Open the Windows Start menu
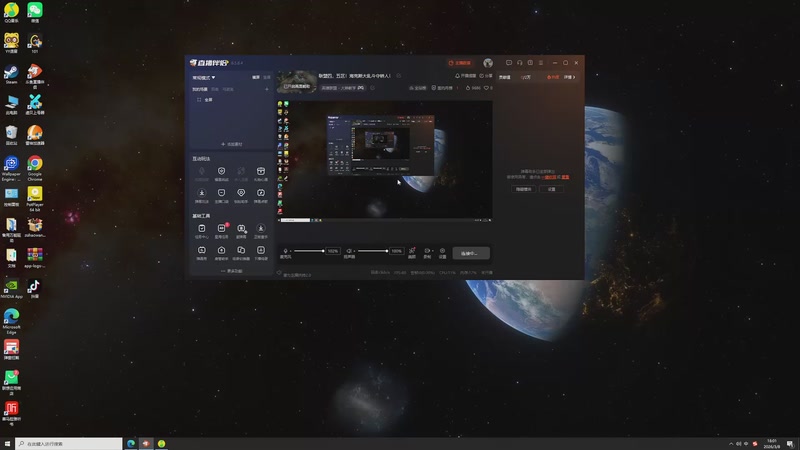Viewport: 800px width, 450px height. point(7,444)
